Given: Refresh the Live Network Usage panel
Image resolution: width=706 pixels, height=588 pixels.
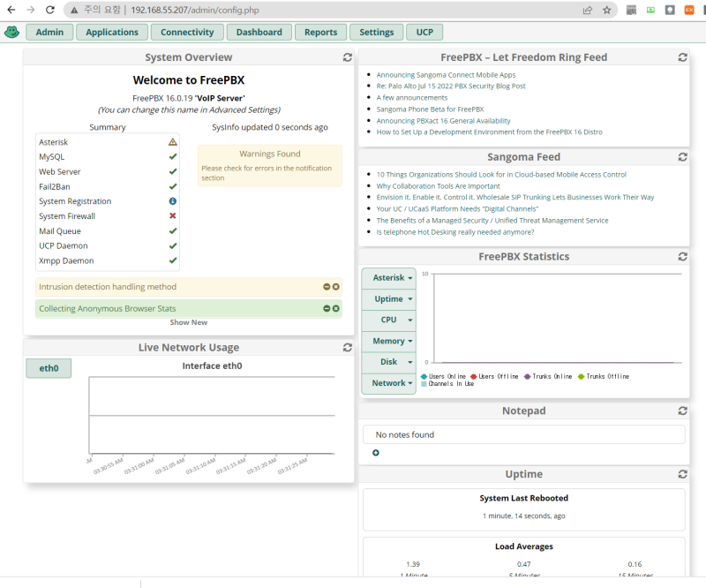Looking at the screenshot, I should [347, 347].
